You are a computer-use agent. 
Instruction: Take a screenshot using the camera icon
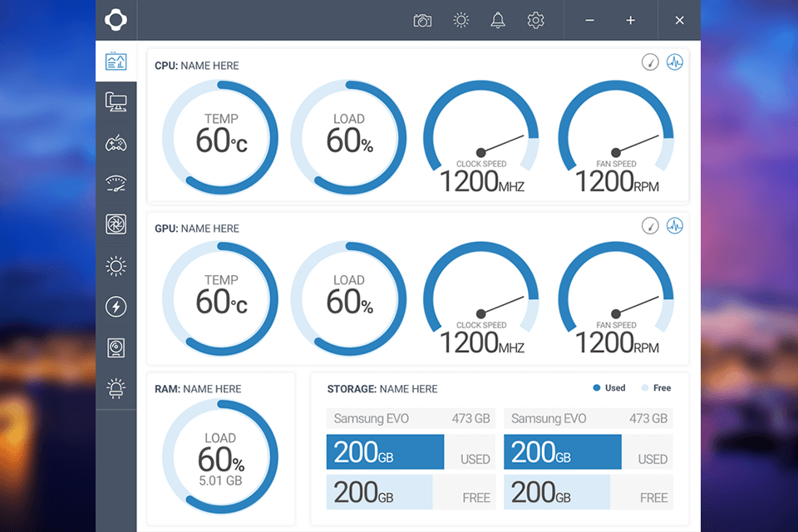422,20
